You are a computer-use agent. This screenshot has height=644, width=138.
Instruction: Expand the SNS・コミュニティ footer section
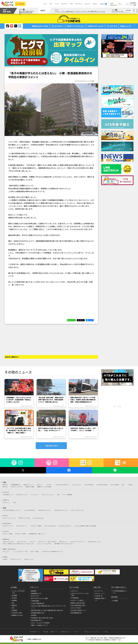[9, 549]
